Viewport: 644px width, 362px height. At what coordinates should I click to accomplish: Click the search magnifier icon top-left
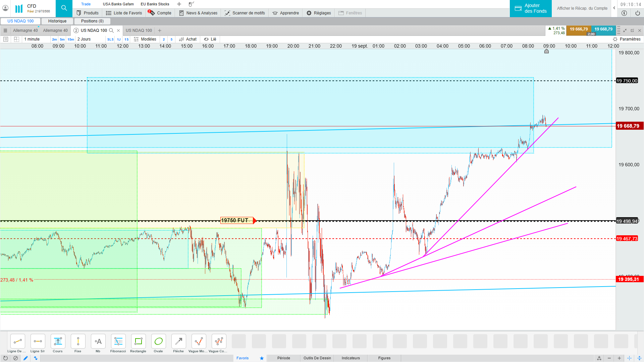coord(64,8)
